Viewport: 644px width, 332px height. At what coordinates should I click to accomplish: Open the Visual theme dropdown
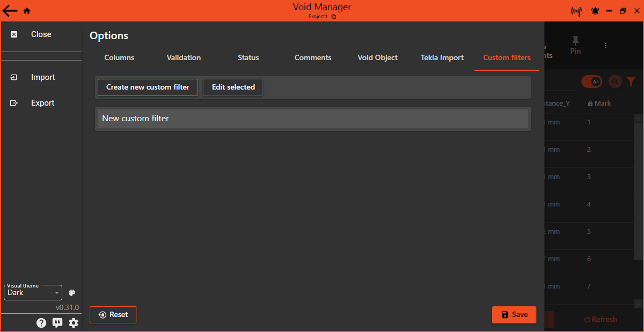(33, 292)
